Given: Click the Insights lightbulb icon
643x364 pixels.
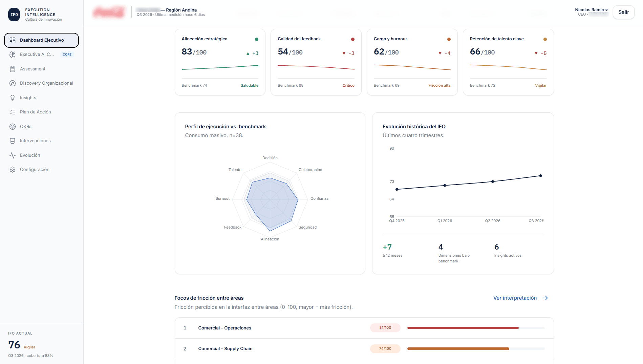Looking at the screenshot, I should point(13,98).
